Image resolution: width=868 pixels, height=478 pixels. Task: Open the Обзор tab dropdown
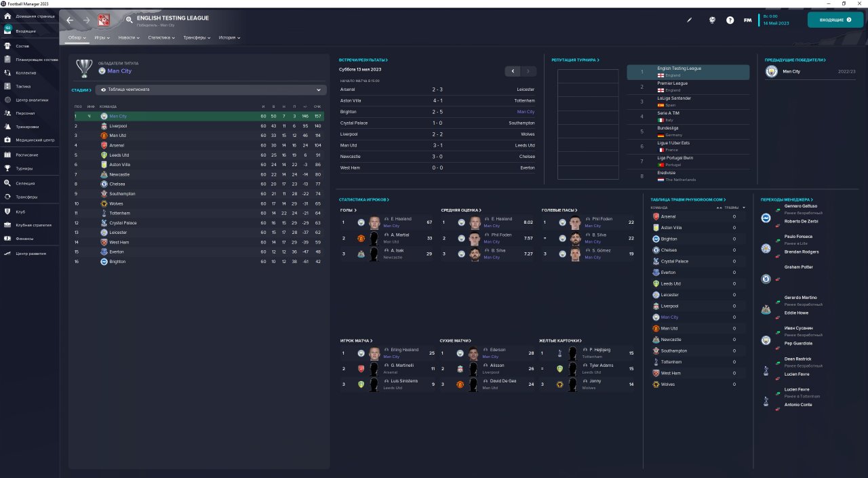(77, 38)
